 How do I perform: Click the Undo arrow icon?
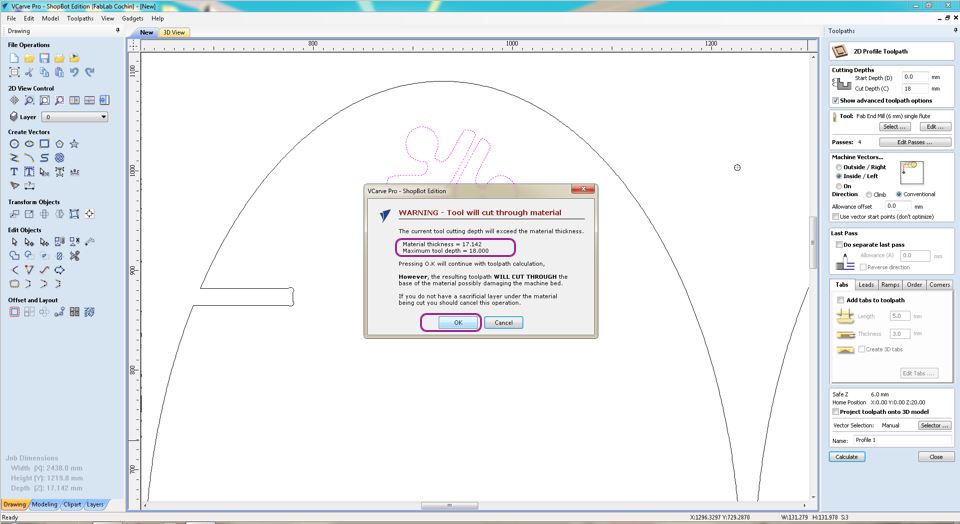(74, 72)
